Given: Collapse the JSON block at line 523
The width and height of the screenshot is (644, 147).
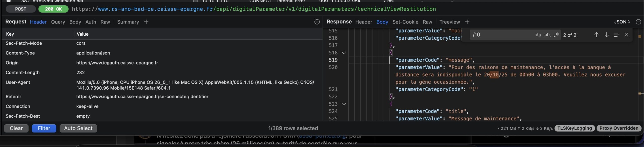Looking at the screenshot, I should (x=344, y=104).
